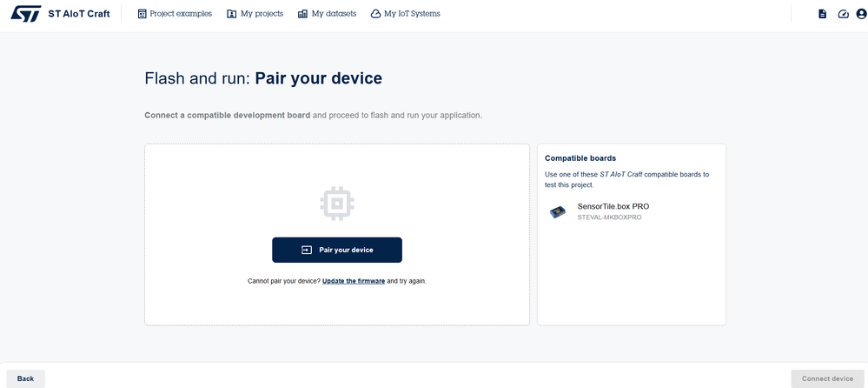Follow the Update the firmware link
Screen dimensions: 868x388
click(x=354, y=281)
